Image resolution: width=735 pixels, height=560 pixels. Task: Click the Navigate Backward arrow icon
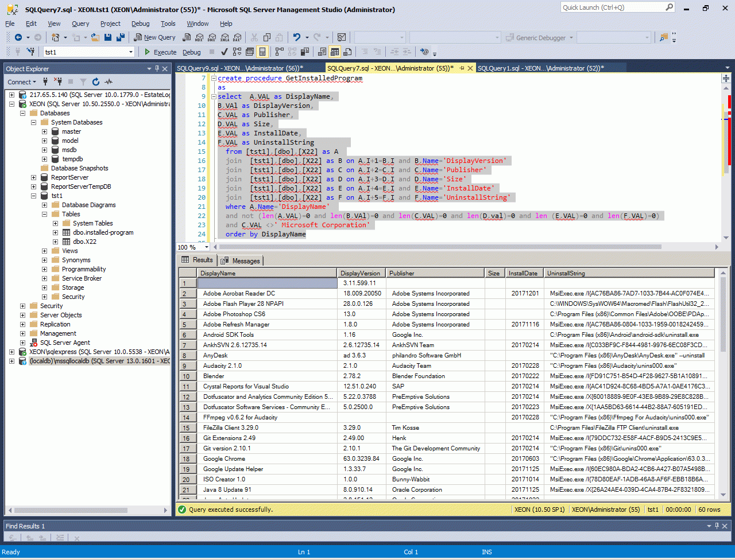18,37
